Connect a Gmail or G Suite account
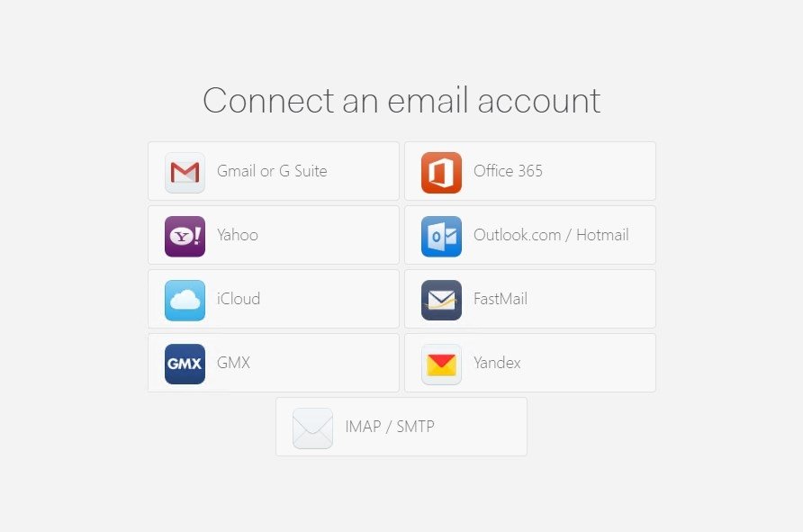 (x=274, y=171)
